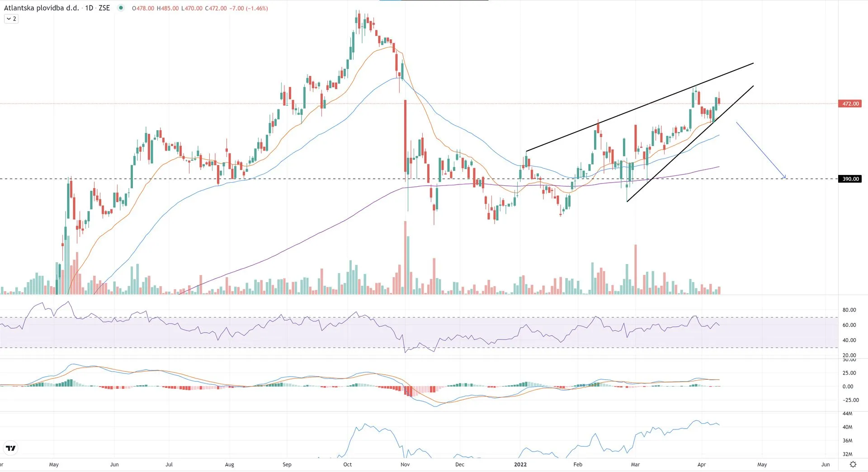Select the tallest volume bar in early November
Image resolution: width=868 pixels, height=472 pixels.
[x=405, y=258]
